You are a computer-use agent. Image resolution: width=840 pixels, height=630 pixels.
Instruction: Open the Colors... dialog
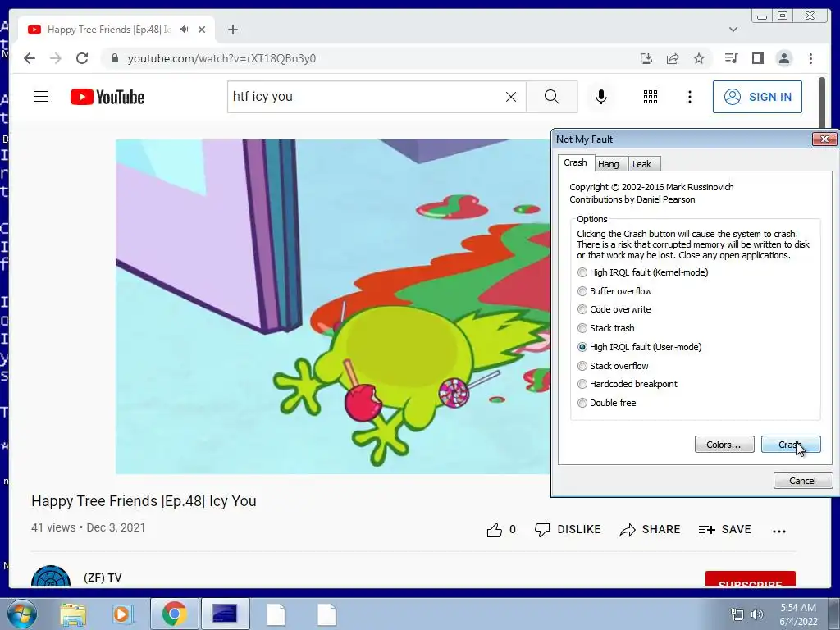(724, 445)
